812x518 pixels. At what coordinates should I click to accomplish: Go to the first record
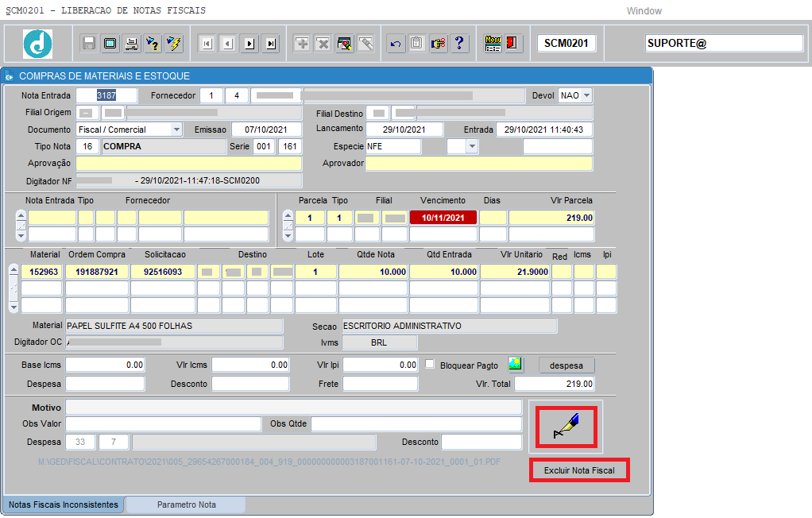(207, 44)
